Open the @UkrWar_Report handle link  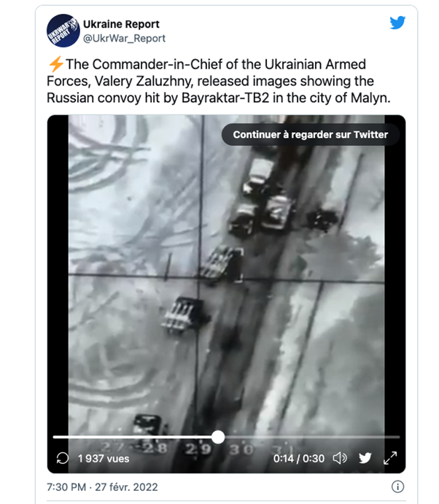124,38
